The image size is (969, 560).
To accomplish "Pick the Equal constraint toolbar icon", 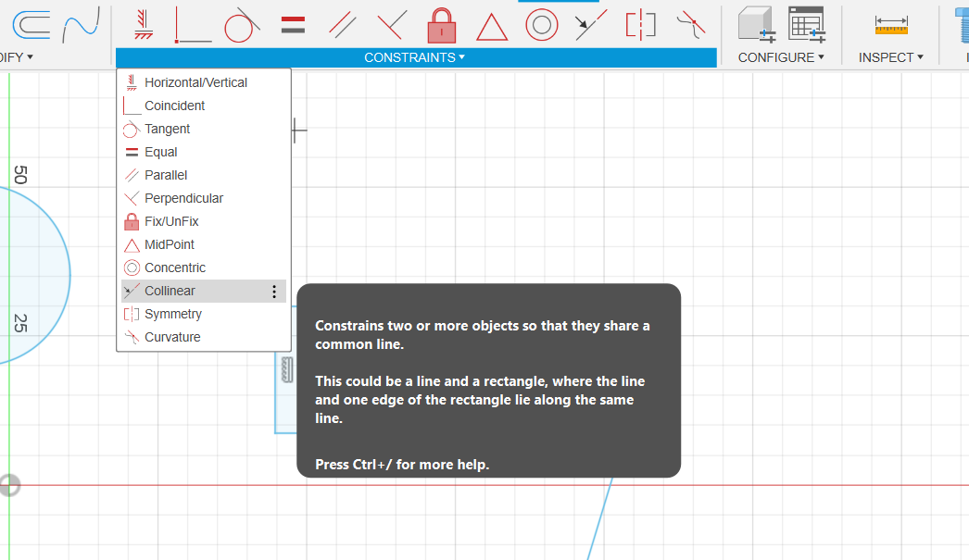I will (293, 25).
